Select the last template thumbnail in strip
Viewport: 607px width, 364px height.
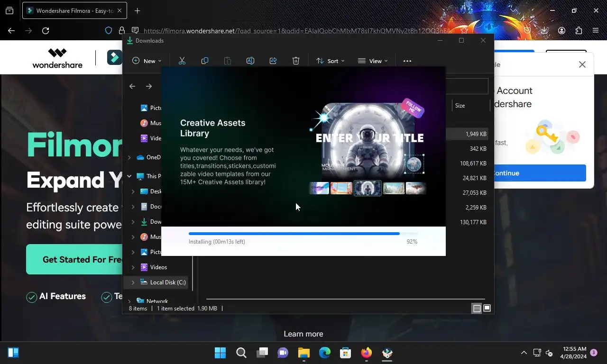coord(416,188)
